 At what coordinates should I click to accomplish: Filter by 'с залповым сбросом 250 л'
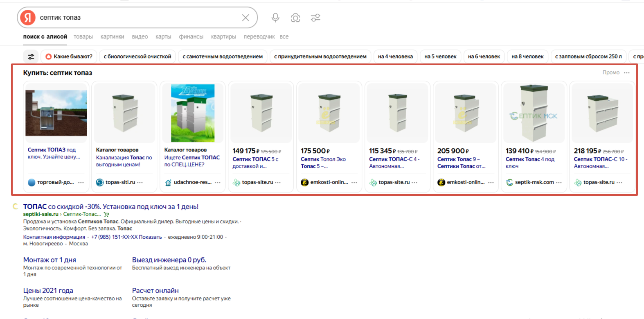[588, 57]
